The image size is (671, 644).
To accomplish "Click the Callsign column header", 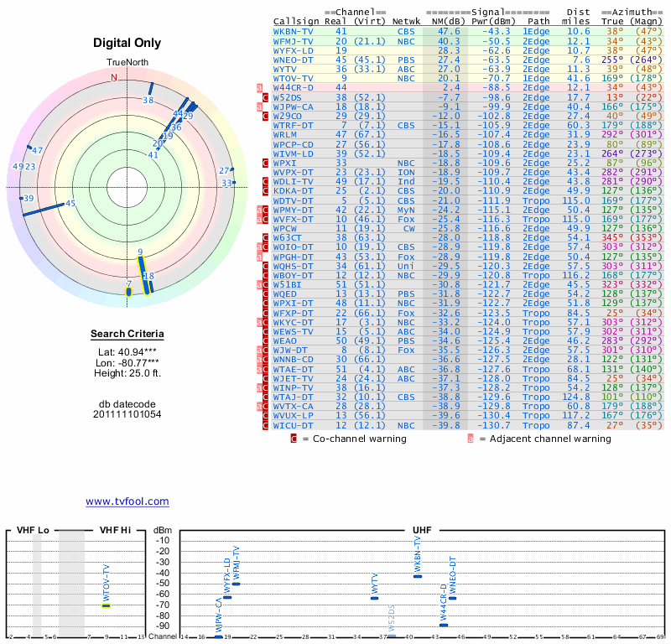I will [x=294, y=21].
